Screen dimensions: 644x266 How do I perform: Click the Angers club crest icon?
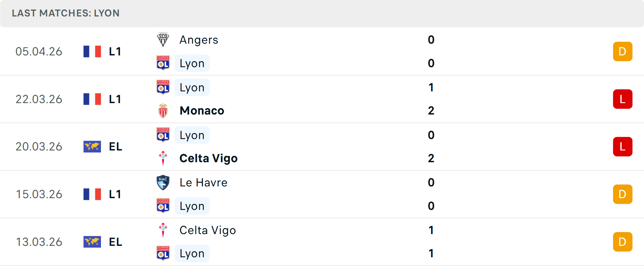click(x=163, y=40)
